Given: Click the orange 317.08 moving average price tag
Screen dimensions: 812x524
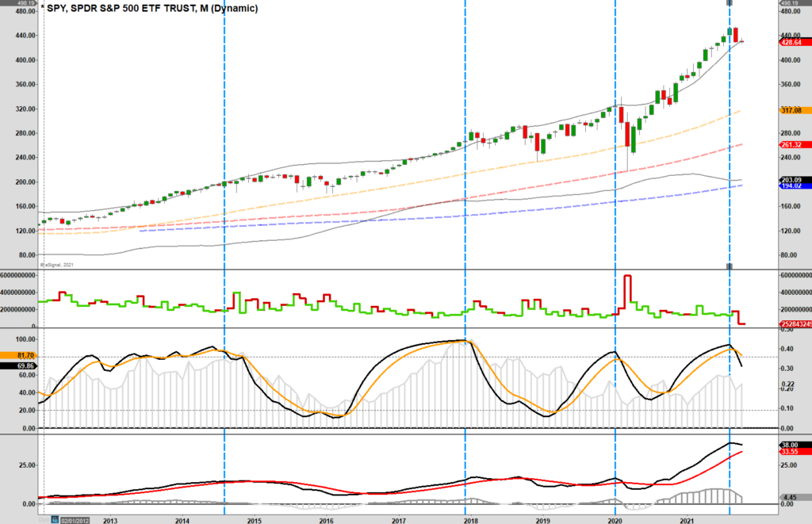Looking at the screenshot, I should 792,111.
